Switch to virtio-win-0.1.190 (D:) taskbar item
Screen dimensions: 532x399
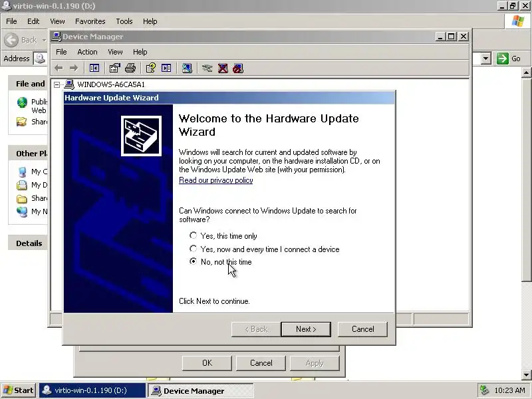[x=92, y=390]
